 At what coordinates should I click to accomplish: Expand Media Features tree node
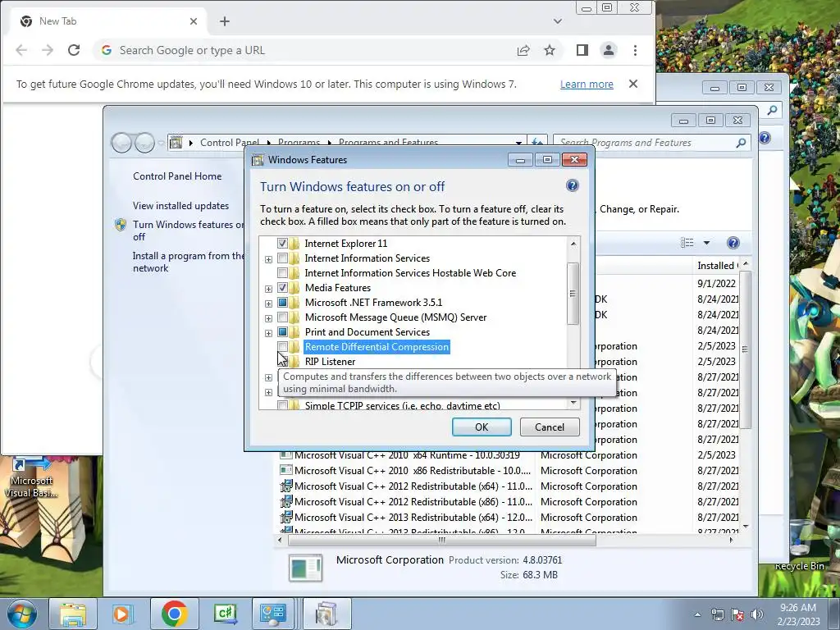click(268, 289)
